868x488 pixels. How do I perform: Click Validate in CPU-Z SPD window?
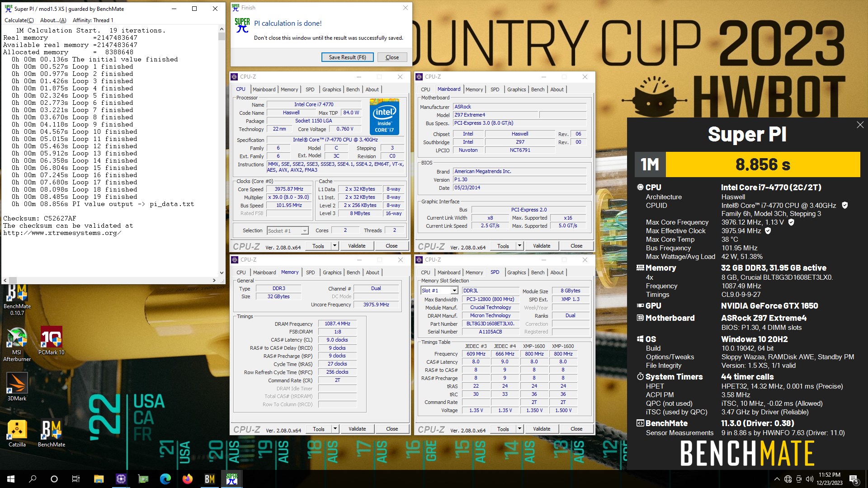(542, 429)
